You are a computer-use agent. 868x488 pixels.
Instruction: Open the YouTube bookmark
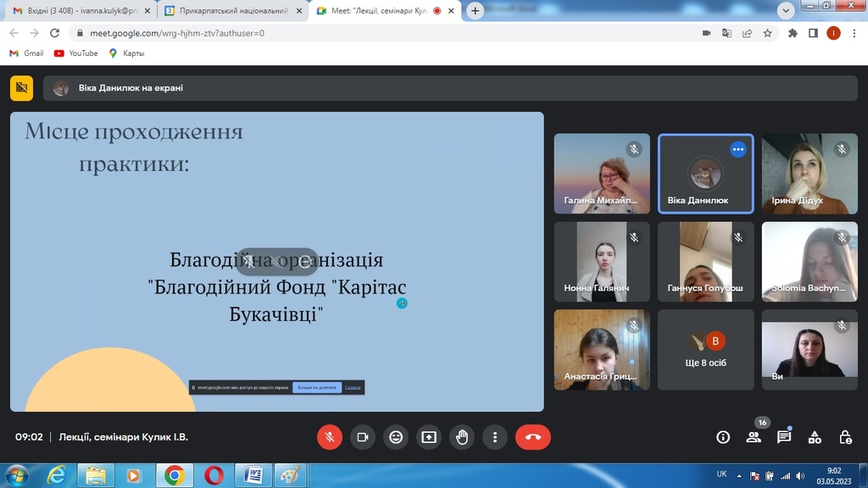click(75, 53)
